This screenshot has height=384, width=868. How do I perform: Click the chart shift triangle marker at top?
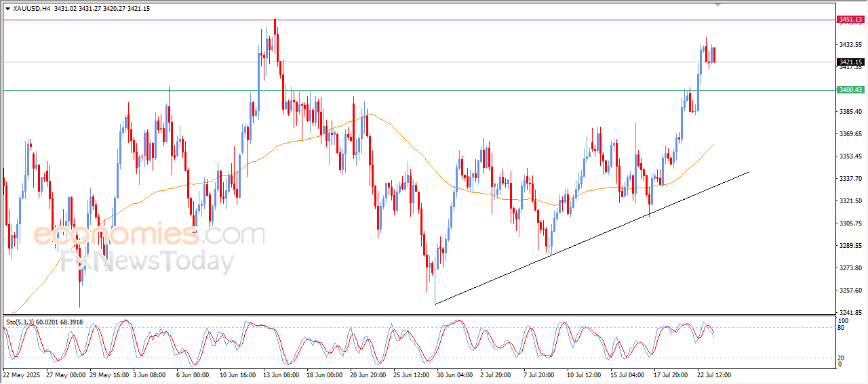click(718, 5)
